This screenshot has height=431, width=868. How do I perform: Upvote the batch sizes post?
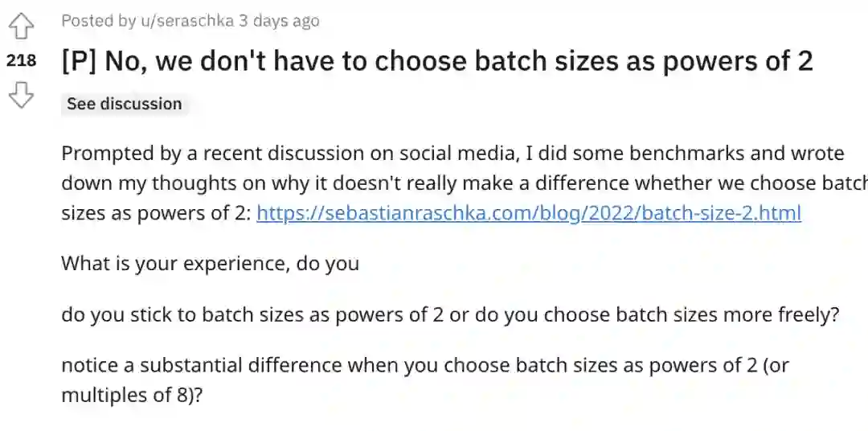(21, 27)
